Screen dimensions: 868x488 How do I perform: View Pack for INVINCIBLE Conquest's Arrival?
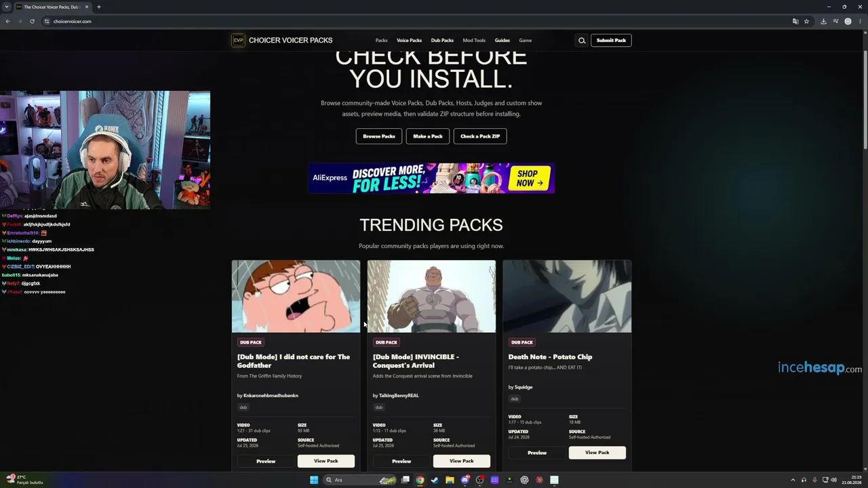[462, 461]
